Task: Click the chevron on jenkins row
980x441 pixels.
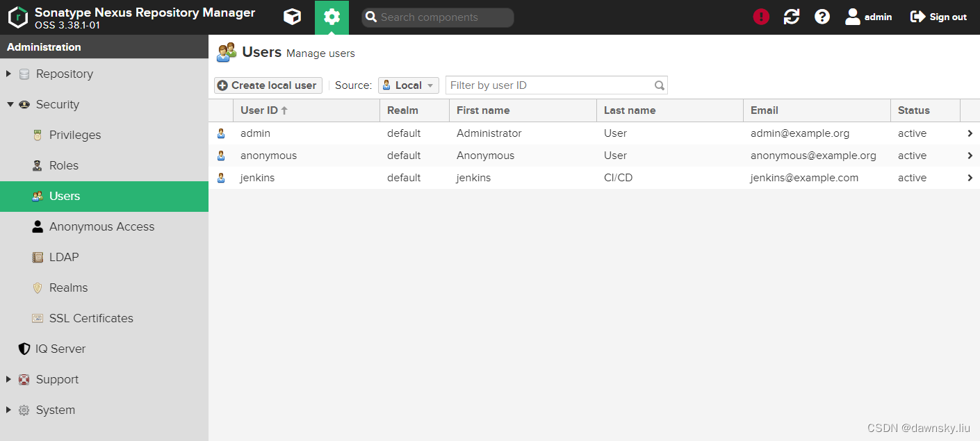Action: (970, 178)
